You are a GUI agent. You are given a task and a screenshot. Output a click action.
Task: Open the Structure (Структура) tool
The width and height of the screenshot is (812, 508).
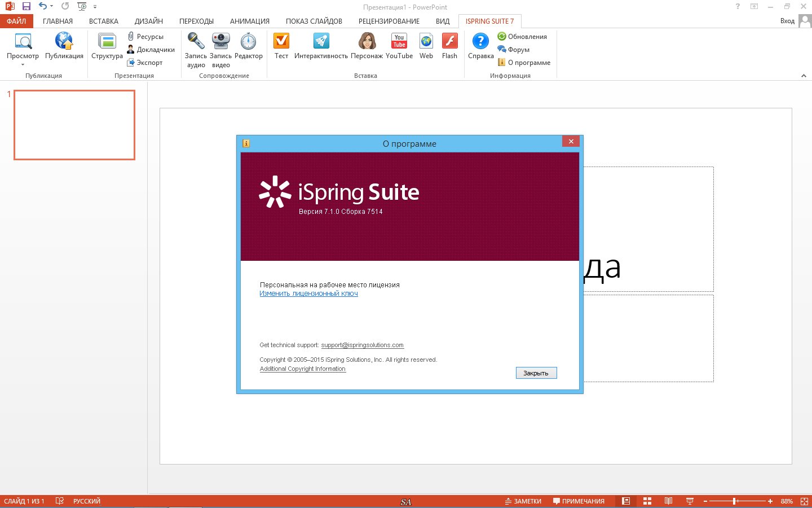point(107,42)
